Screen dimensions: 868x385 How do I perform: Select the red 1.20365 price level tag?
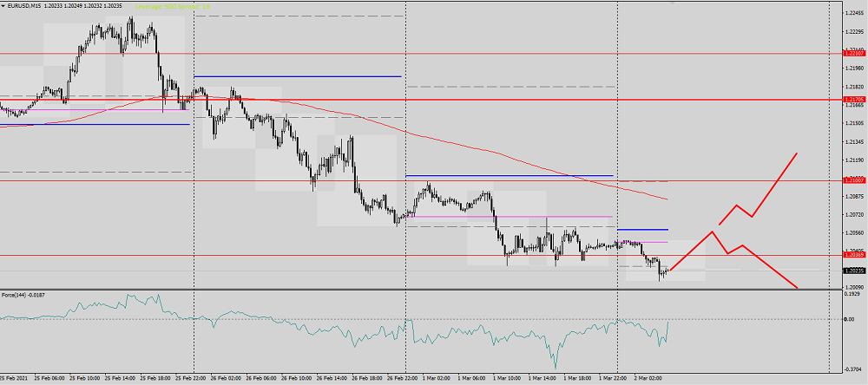tap(853, 255)
